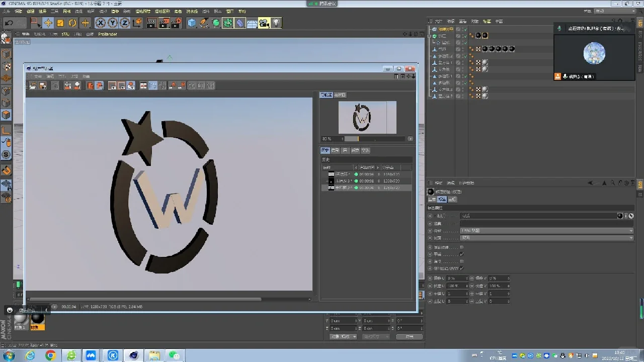Click Save icon in Picture Viewer toolbar
The width and height of the screenshot is (644, 362).
coord(43,86)
